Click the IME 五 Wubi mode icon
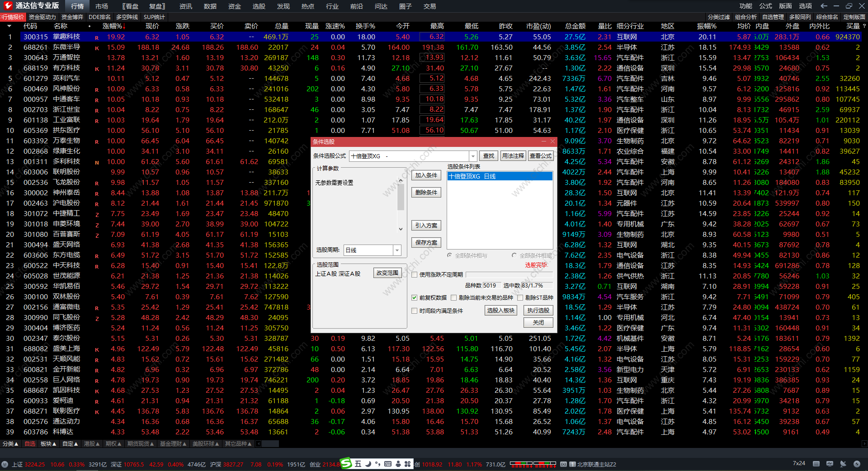This screenshot has width=868, height=471. point(358,464)
